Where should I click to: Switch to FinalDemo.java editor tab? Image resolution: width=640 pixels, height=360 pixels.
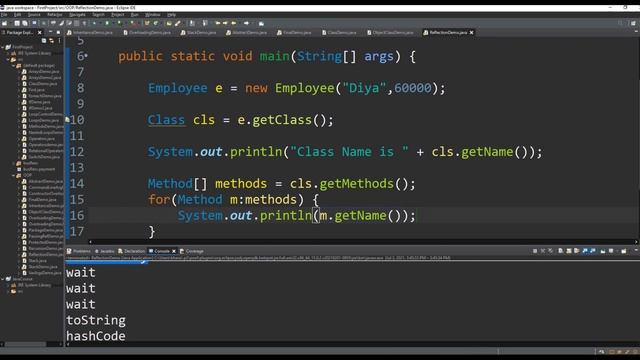pyautogui.click(x=294, y=32)
